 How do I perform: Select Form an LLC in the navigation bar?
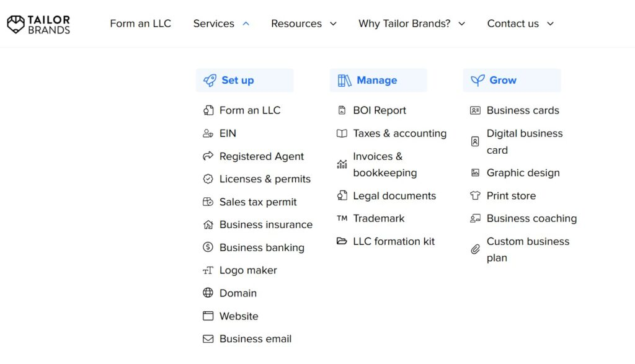pos(140,23)
